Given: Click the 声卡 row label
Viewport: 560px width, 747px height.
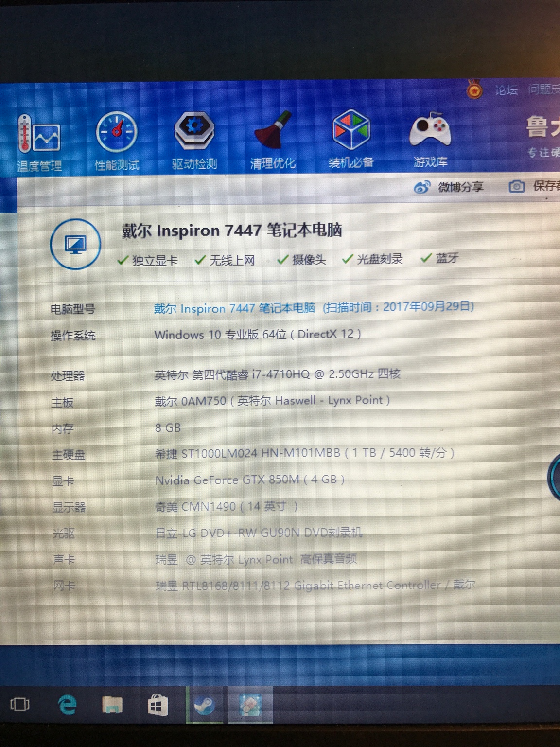Looking at the screenshot, I should [64, 560].
